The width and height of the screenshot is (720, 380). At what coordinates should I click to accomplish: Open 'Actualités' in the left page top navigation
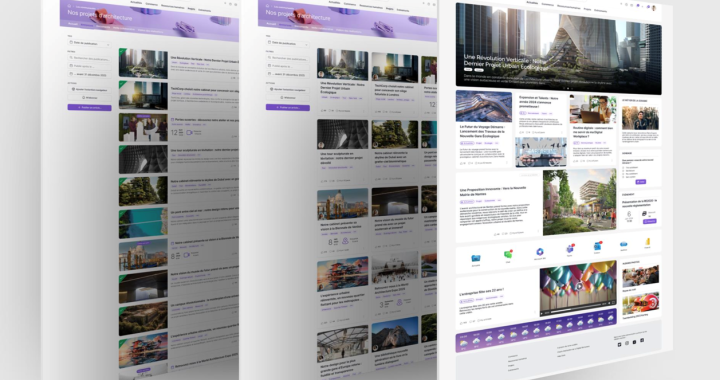(136, 2)
